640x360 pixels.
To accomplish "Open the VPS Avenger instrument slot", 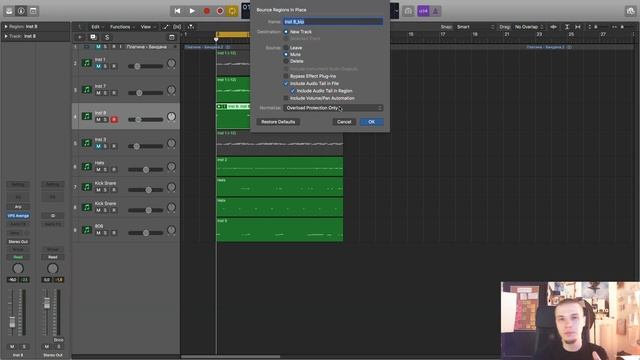I will click(x=18, y=216).
